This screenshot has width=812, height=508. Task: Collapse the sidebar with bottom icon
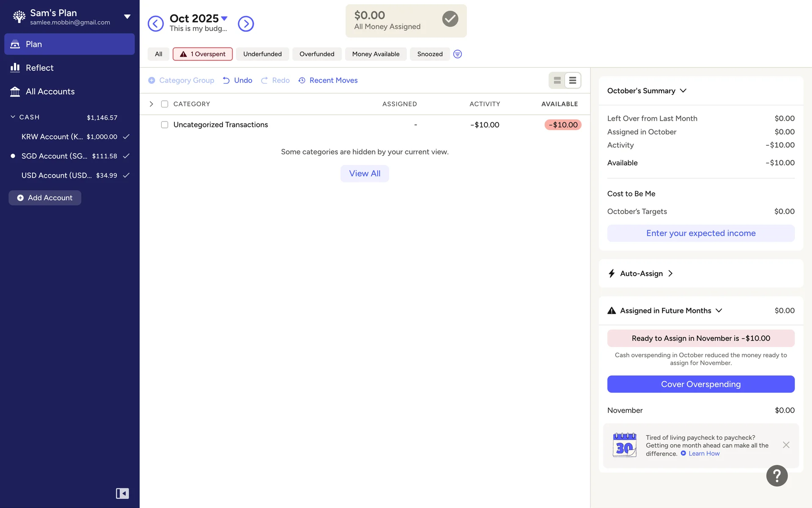122,493
